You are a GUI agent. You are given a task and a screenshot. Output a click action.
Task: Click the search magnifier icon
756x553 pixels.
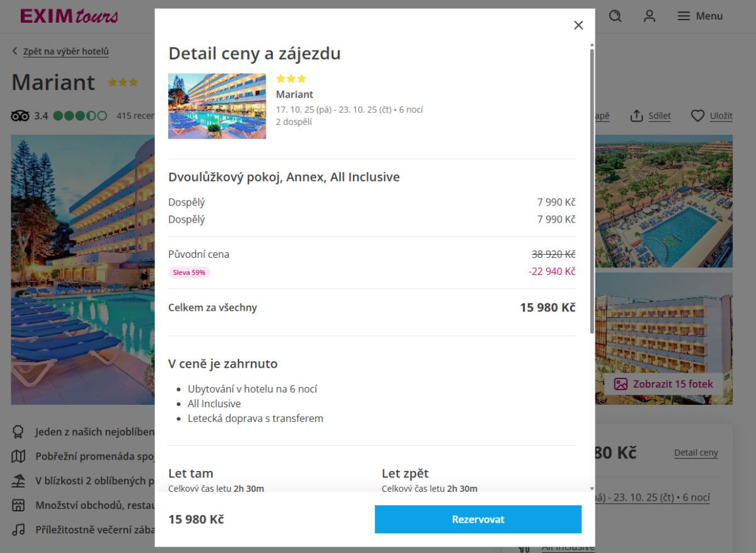(616, 16)
